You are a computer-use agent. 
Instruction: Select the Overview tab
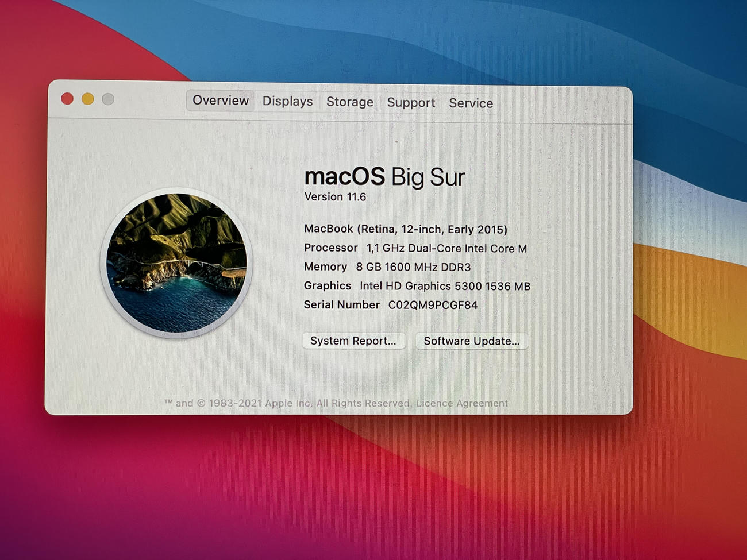point(221,101)
